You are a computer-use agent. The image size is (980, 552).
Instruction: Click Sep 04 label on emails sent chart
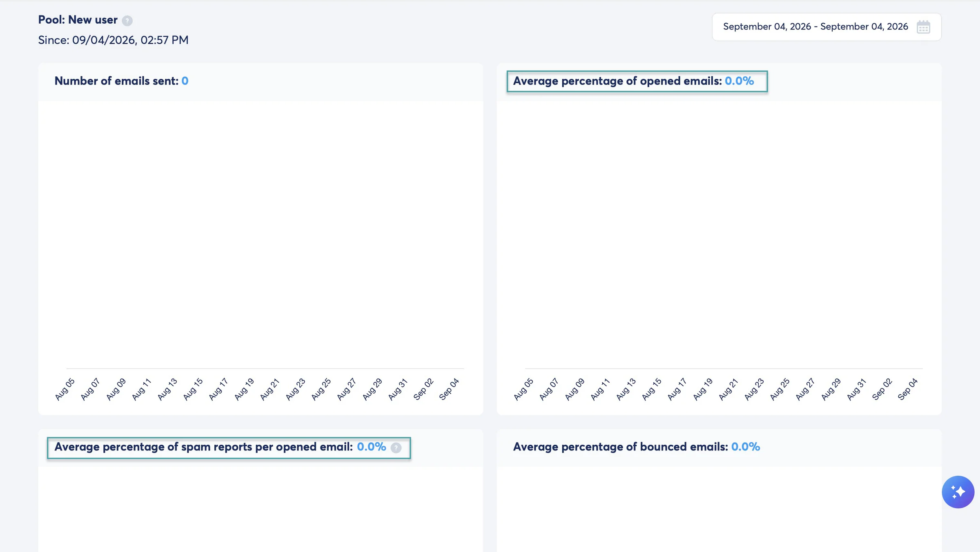(449, 389)
